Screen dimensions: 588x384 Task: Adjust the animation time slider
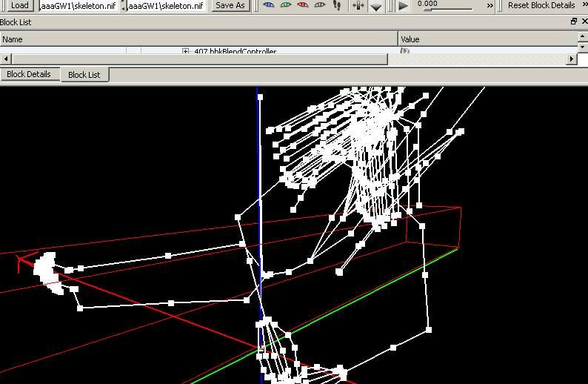click(447, 10)
